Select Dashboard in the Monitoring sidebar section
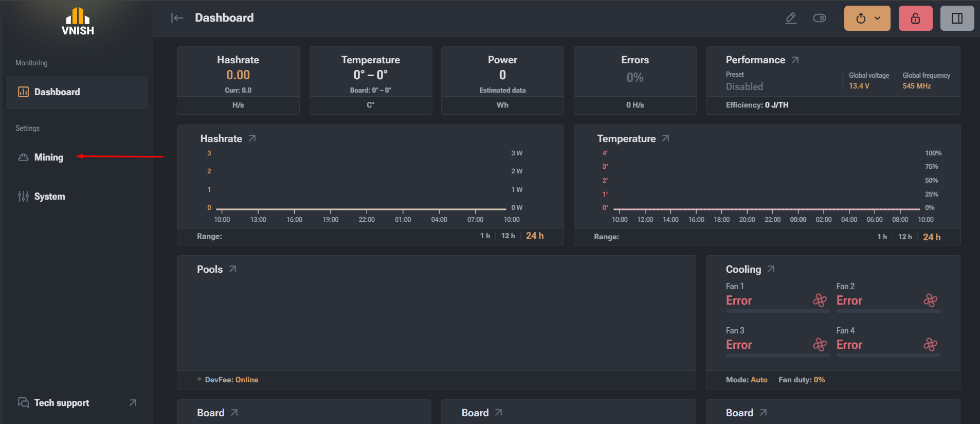 pos(78,92)
